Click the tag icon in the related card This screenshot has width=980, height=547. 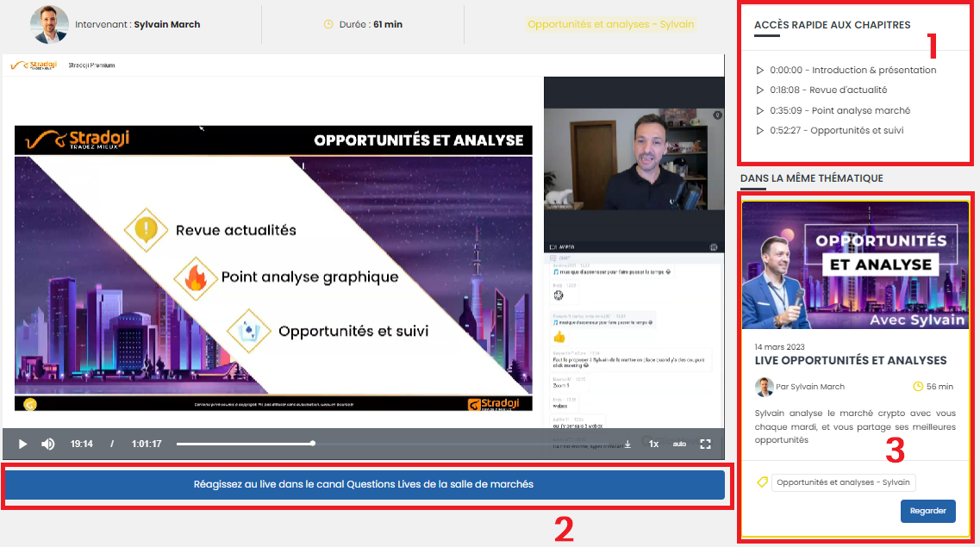click(762, 482)
